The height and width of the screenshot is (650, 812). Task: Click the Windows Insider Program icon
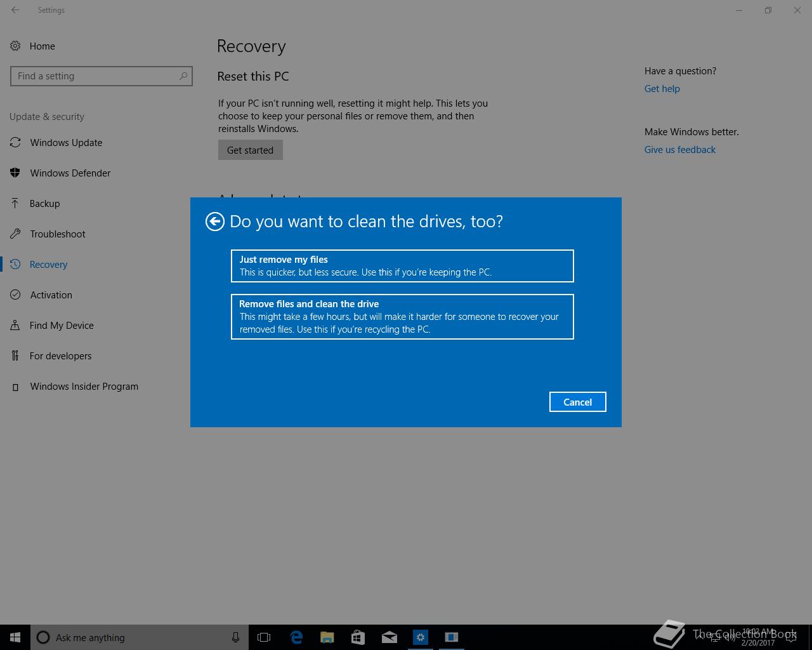(x=15, y=387)
